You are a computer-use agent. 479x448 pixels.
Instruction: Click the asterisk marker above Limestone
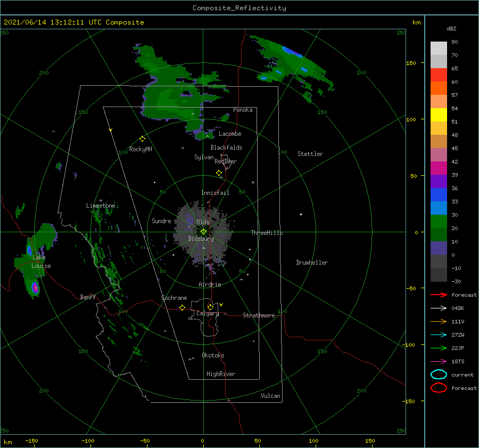click(101, 201)
